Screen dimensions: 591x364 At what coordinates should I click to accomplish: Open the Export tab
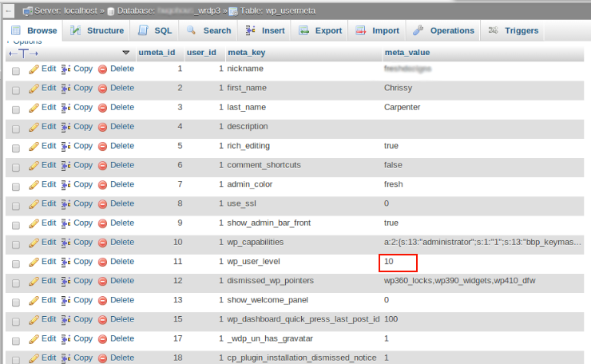pos(320,30)
